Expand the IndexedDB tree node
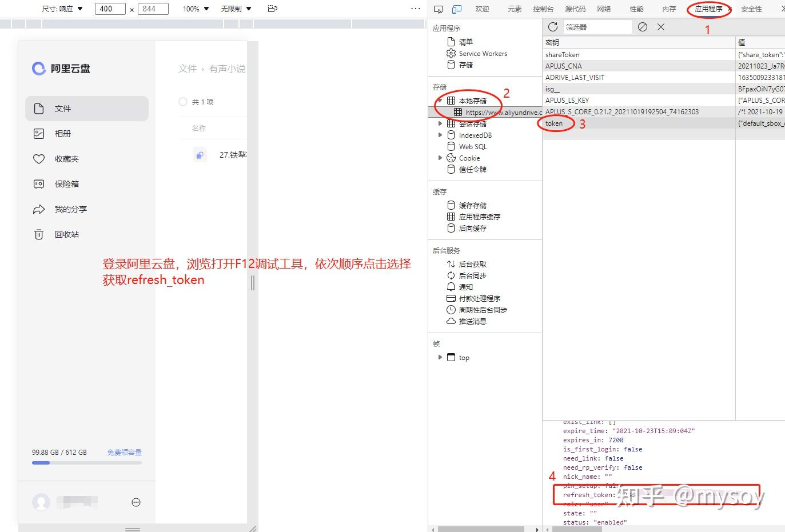785x532 pixels. pos(440,135)
